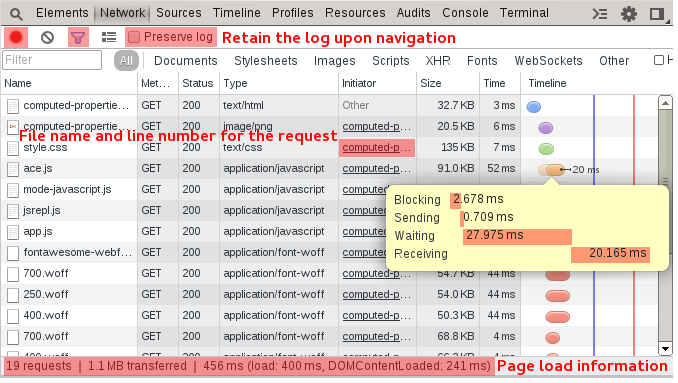Open initiator link of 250.woff row
Image resolution: width=678 pixels, height=383 pixels.
[377, 294]
